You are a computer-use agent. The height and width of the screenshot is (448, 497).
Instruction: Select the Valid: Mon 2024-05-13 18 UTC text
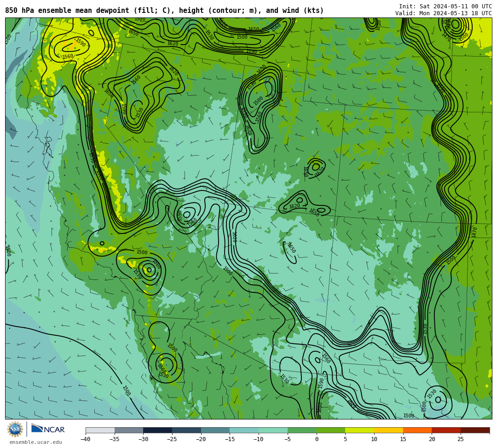[x=444, y=13]
